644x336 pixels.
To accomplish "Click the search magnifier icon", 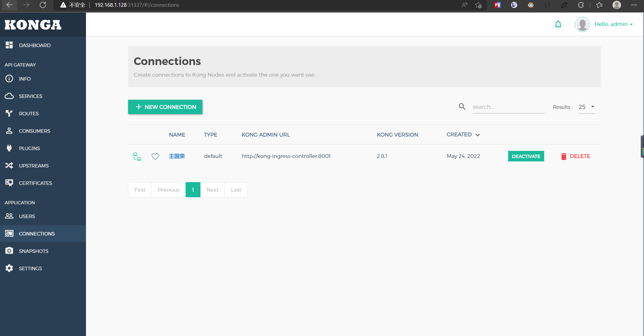I will (x=462, y=107).
